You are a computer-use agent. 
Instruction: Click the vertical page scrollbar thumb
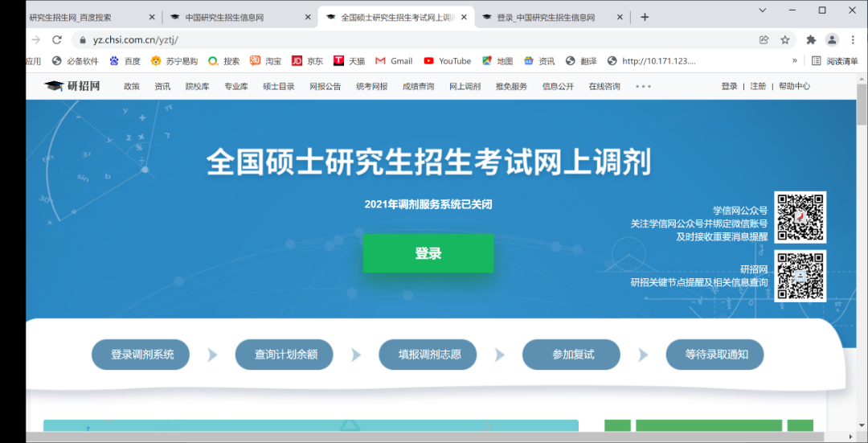[x=862, y=105]
